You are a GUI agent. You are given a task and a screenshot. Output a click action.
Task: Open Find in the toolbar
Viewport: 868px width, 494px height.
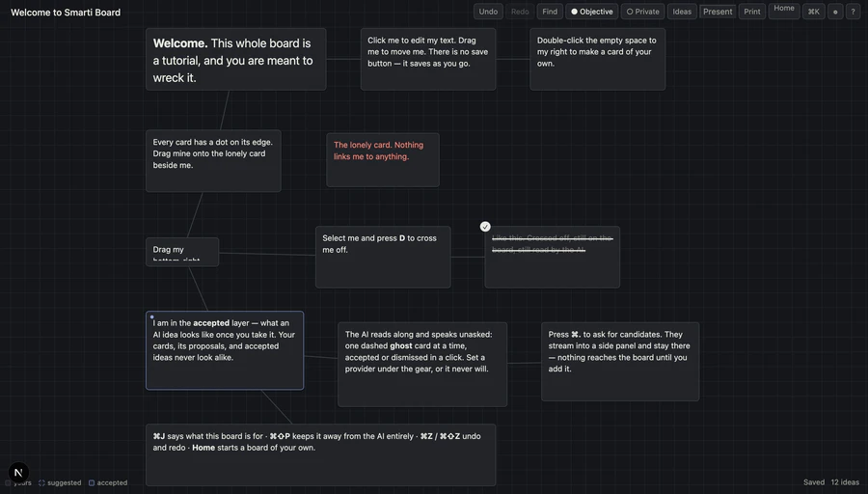[550, 12]
